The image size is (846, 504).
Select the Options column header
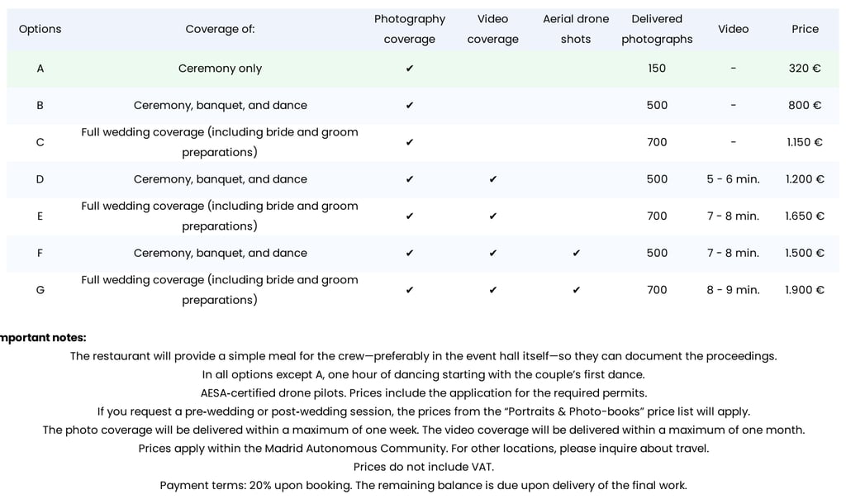point(40,29)
